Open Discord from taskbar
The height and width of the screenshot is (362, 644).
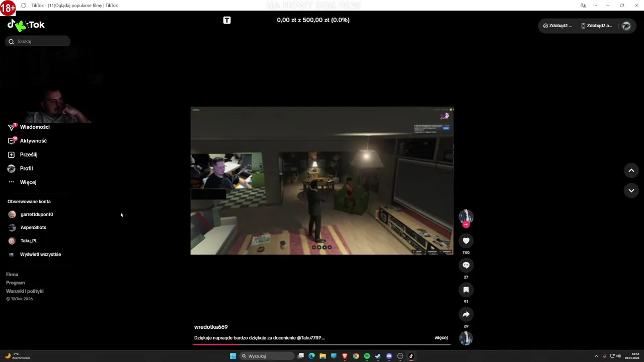389,356
